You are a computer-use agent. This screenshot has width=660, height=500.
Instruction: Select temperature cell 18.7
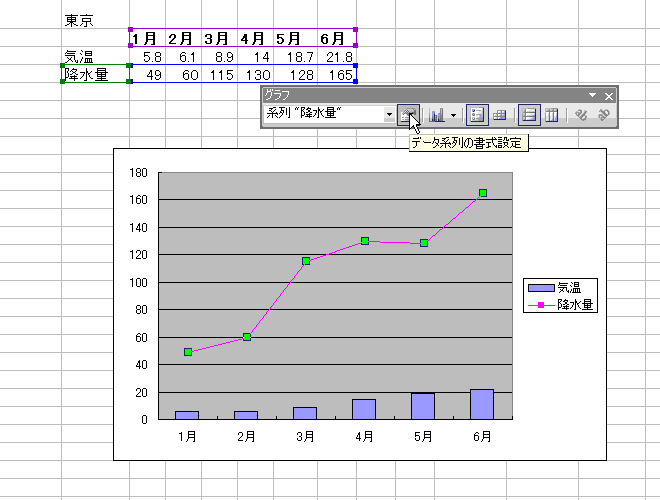coord(295,56)
